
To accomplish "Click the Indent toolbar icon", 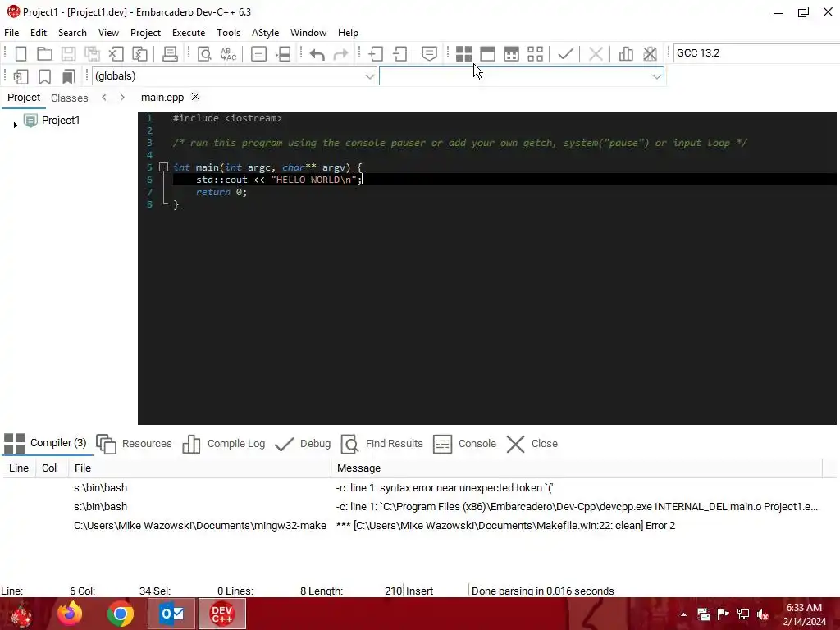I will click(376, 53).
